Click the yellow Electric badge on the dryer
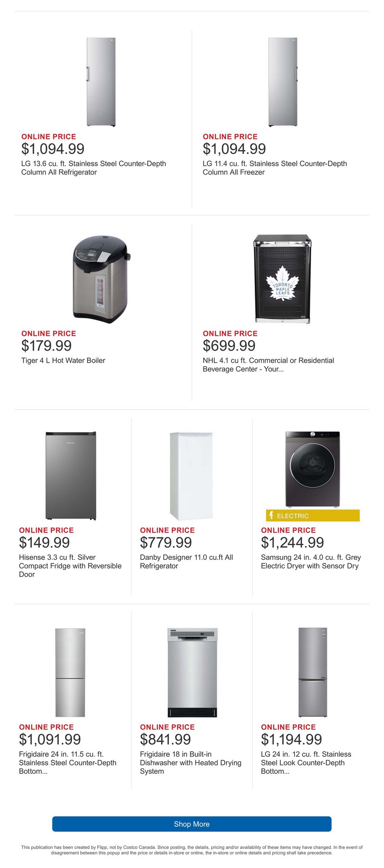 (x=312, y=516)
